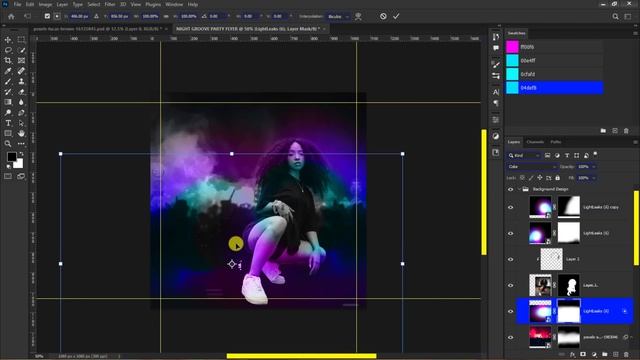Image resolution: width=640 pixels, height=360 pixels.
Task: Hide the LightLeaks copy layer
Action: click(511, 207)
